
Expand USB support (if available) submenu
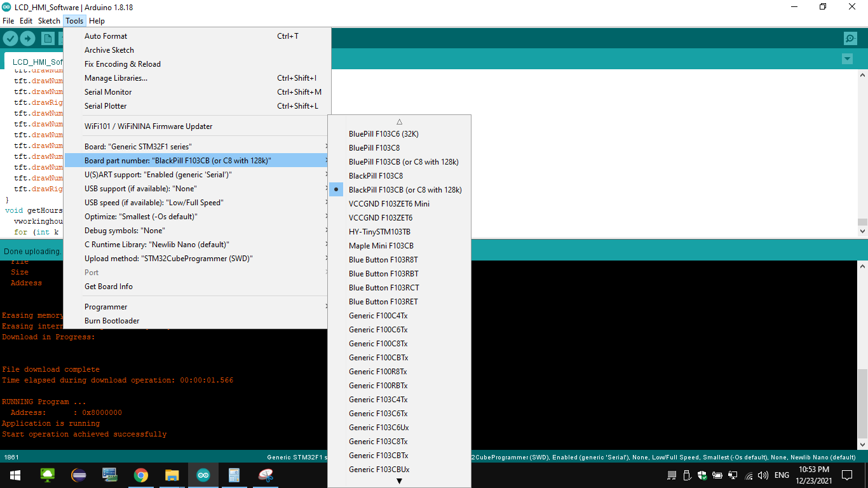click(x=197, y=189)
